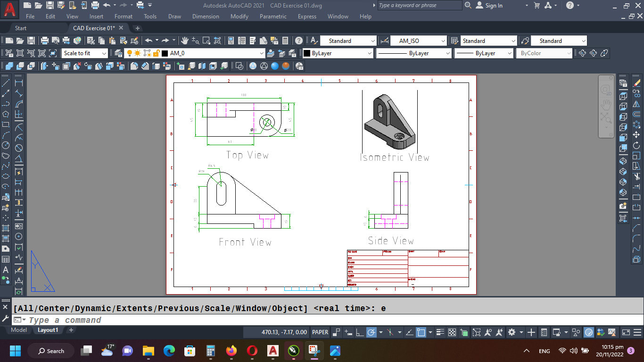
Task: Expand the workspace switching gear dropdown
Action: (521, 332)
